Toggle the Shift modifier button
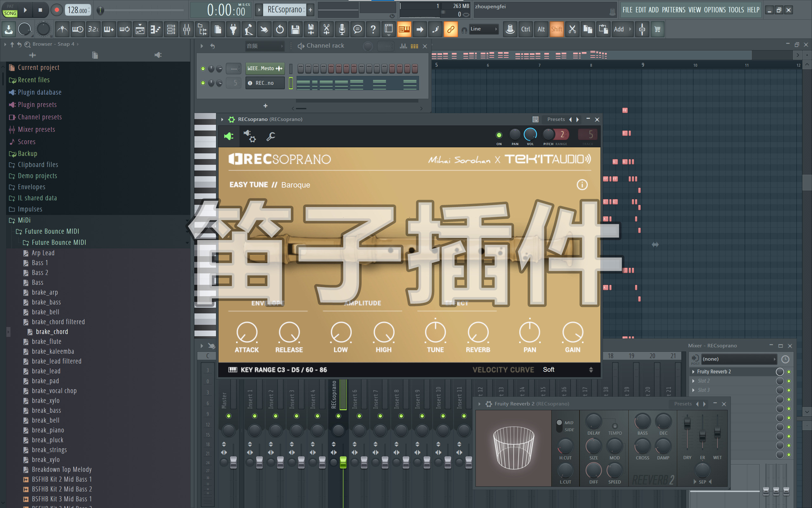This screenshot has width=812, height=508. click(x=556, y=29)
